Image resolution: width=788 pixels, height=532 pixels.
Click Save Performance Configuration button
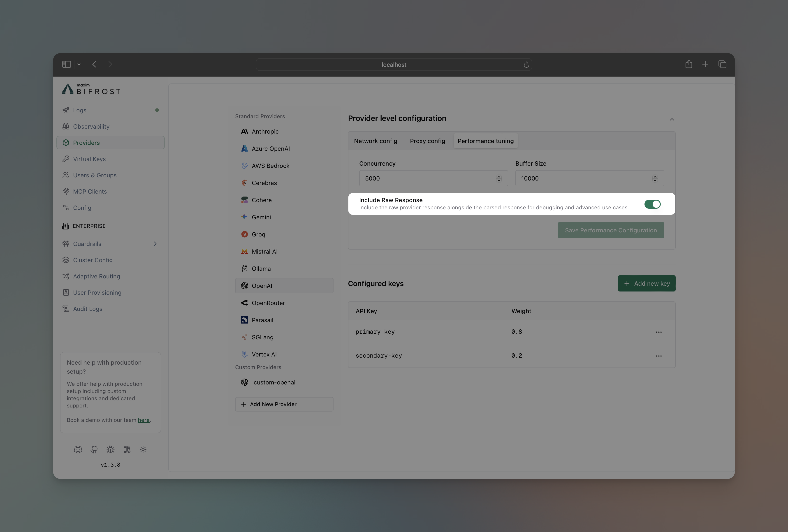click(x=610, y=230)
